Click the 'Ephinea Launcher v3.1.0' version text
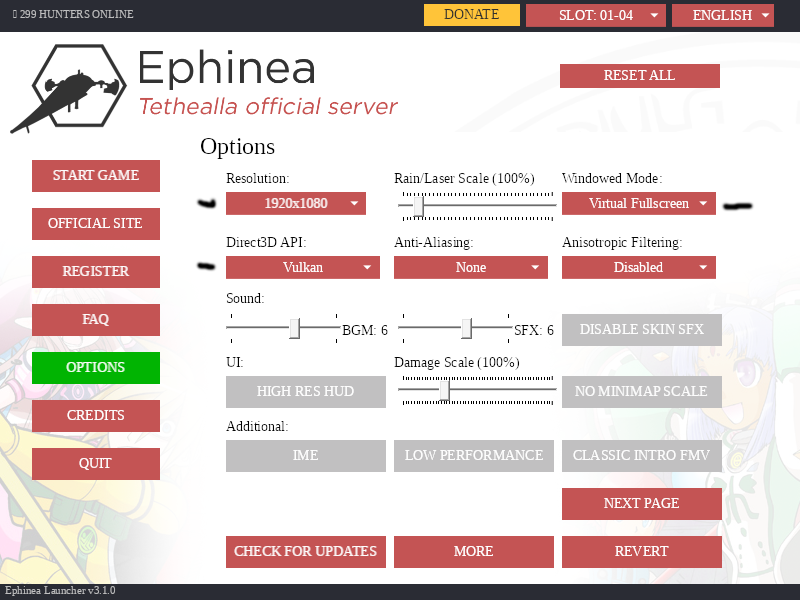800x600 pixels. [x=60, y=591]
